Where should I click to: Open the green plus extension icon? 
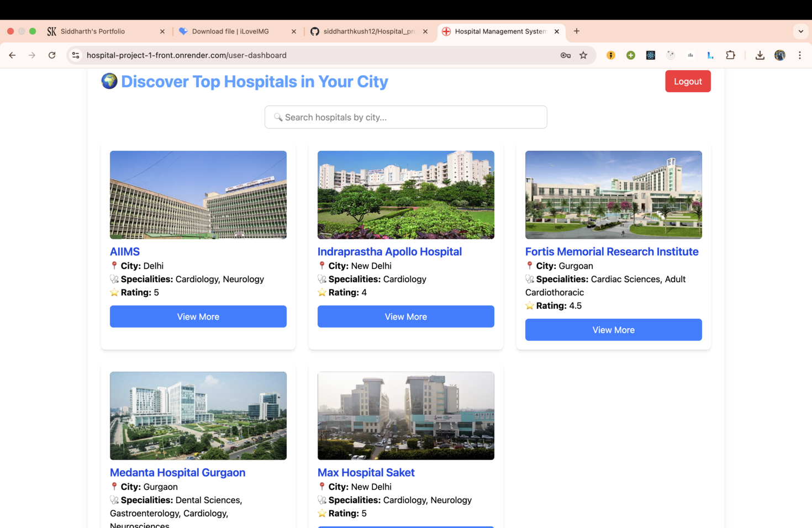click(631, 55)
